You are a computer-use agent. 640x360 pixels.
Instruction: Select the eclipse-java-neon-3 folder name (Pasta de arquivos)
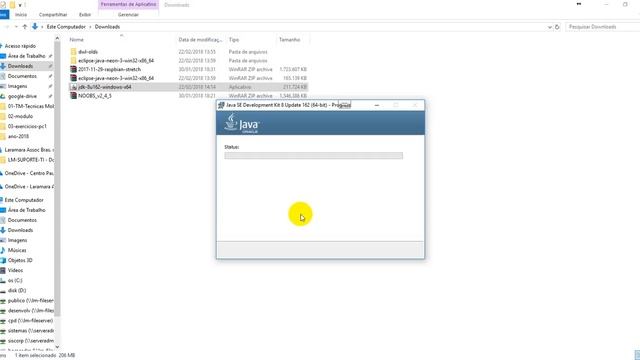click(x=116, y=60)
